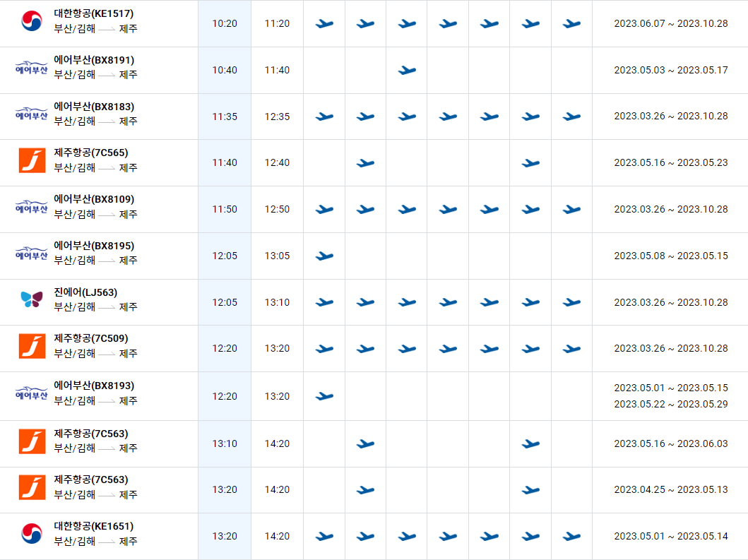Screen dimensions: 748x560
Task: Click the first plane icon in the 7C565 row
Action: [x=365, y=163]
